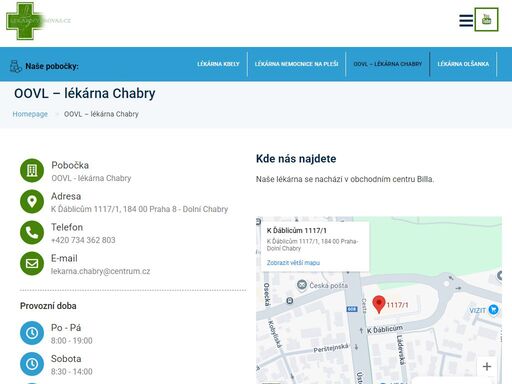Image resolution: width=512 pixels, height=384 pixels.
Task: Click the green location pin Adresa icon
Action: click(32, 202)
